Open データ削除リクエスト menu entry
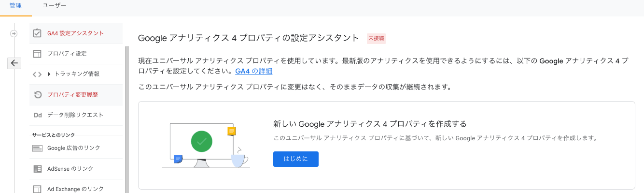Image resolution: width=644 pixels, height=193 pixels. pos(76,115)
